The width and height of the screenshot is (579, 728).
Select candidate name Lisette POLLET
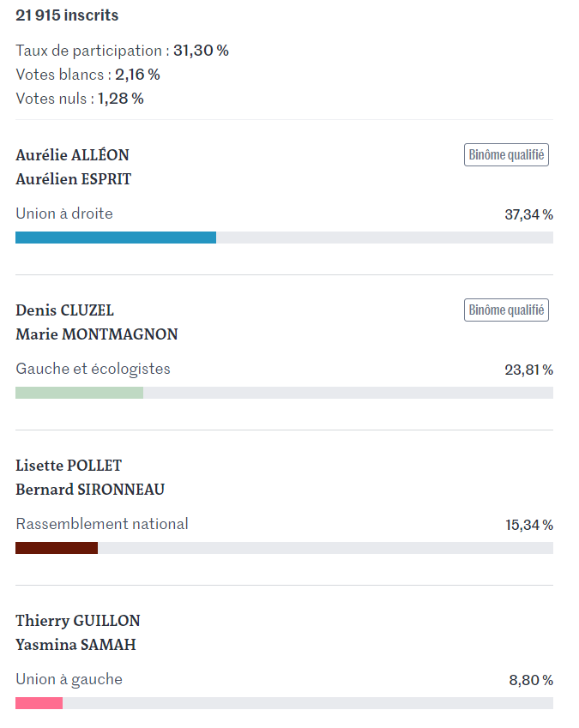[69, 466]
